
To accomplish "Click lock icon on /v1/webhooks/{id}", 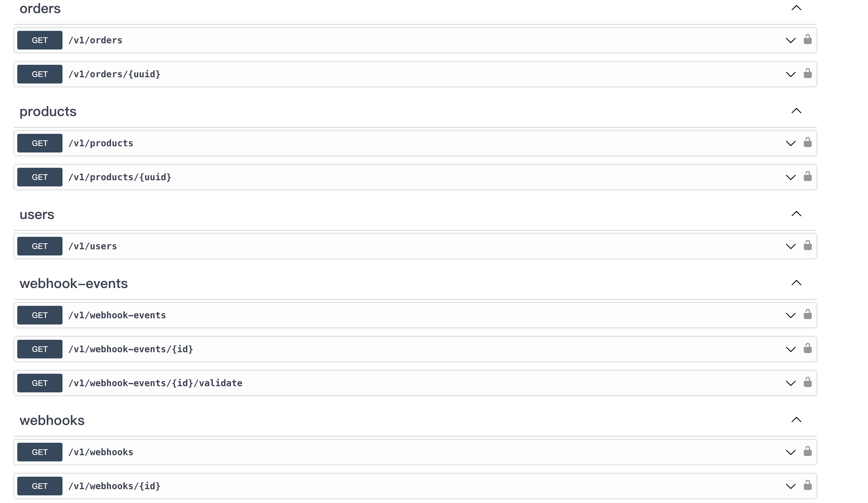I will click(807, 486).
